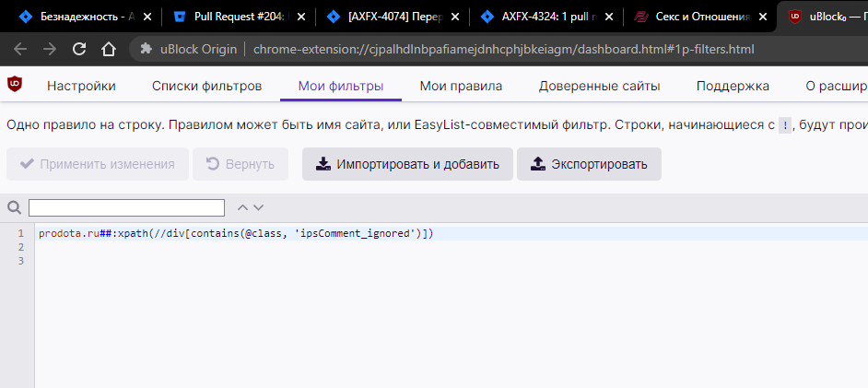Image resolution: width=868 pixels, height=388 pixels.
Task: Click inside the filter search field
Action: pyautogui.click(x=126, y=207)
